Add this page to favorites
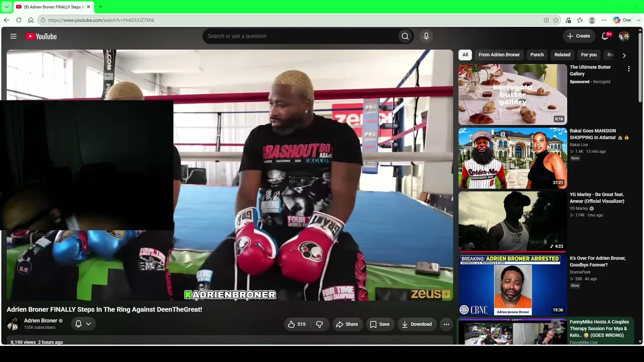The height and width of the screenshot is (362, 644). [556, 20]
